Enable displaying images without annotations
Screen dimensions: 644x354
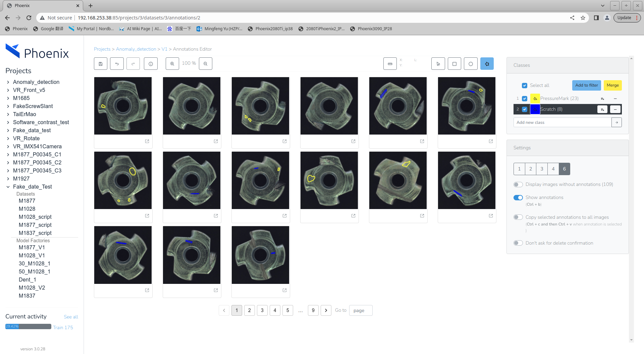point(518,184)
